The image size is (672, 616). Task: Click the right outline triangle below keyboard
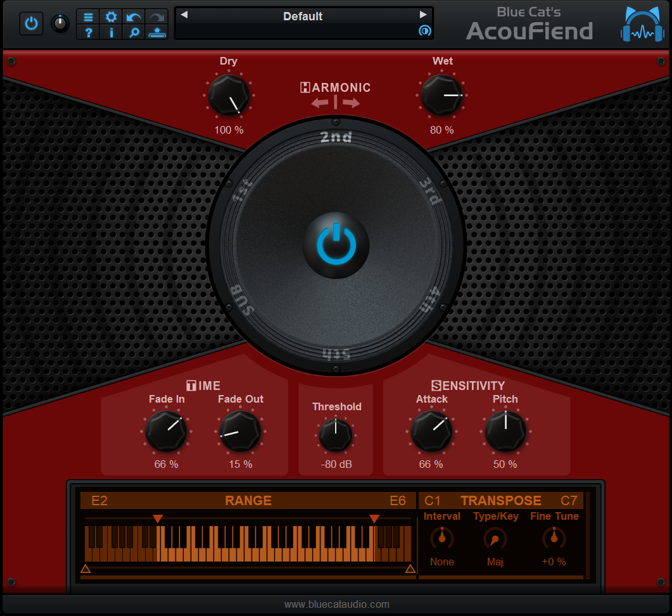pos(410,569)
